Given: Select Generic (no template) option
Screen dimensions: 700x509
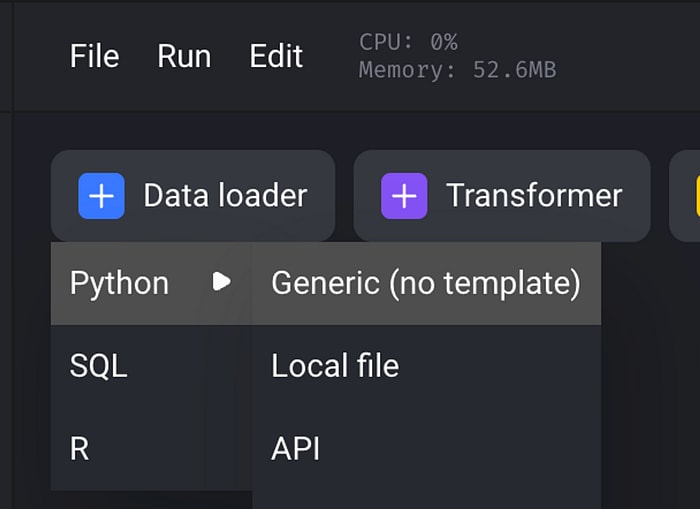Looking at the screenshot, I should point(426,283).
